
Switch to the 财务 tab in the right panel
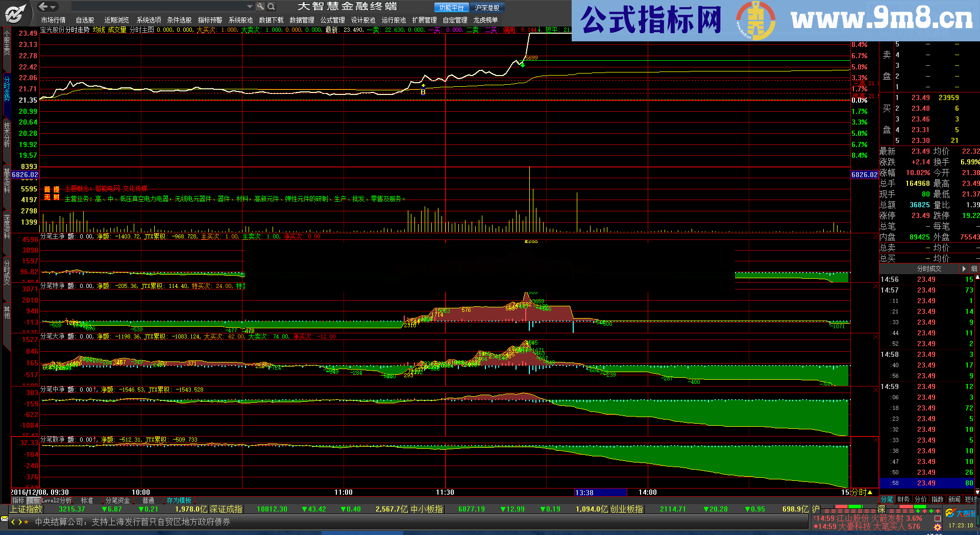[x=902, y=500]
